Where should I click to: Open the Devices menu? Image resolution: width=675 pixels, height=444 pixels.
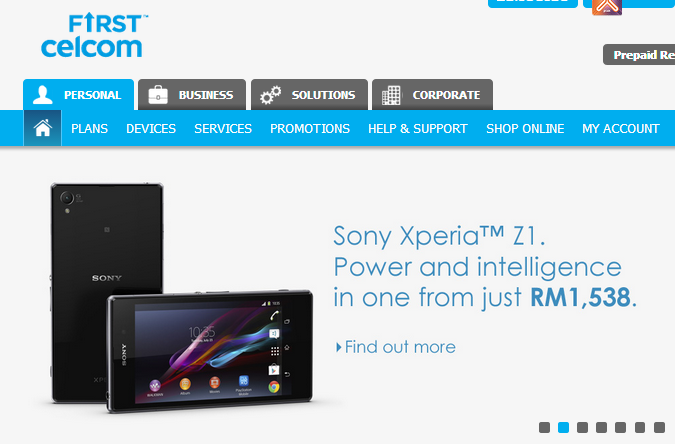[151, 128]
